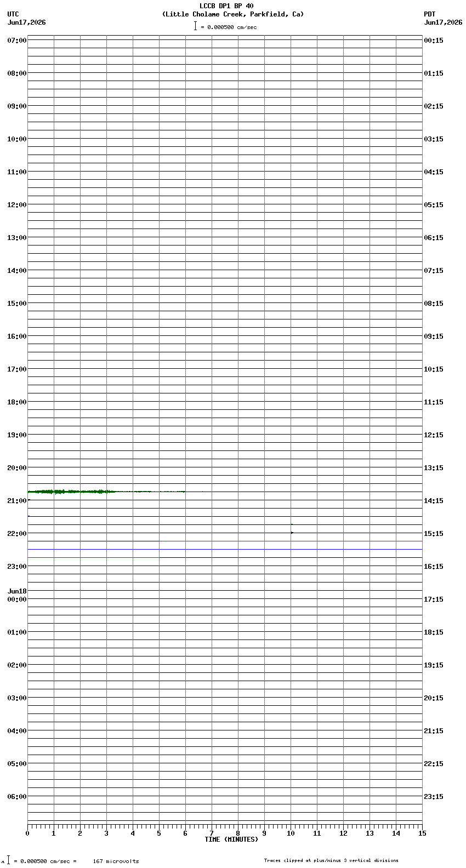Click the footer '= 0.000500 cm/sec =' scale text
The image size is (466, 868).
[x=46, y=861]
